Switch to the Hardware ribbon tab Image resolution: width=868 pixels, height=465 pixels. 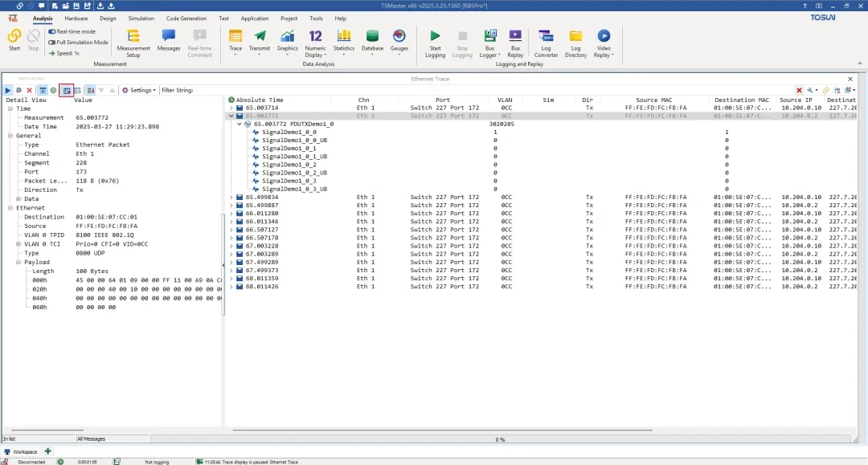[x=76, y=18]
